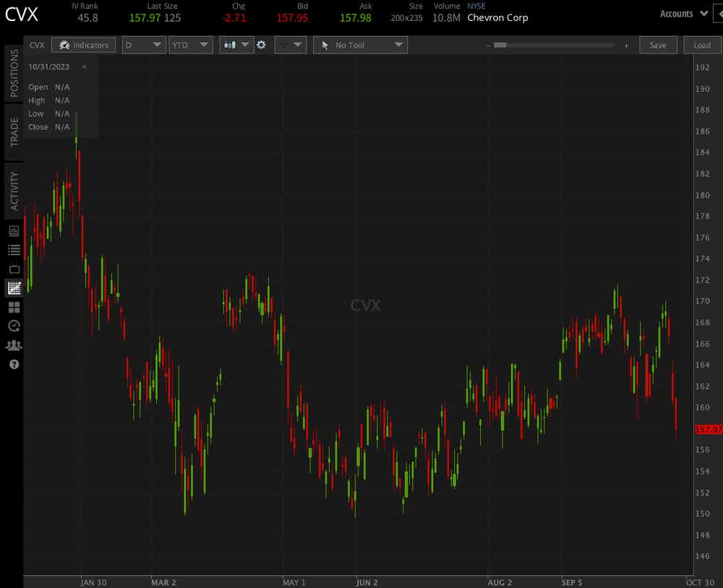Open the portfolio report icon in sidebar

click(14, 231)
